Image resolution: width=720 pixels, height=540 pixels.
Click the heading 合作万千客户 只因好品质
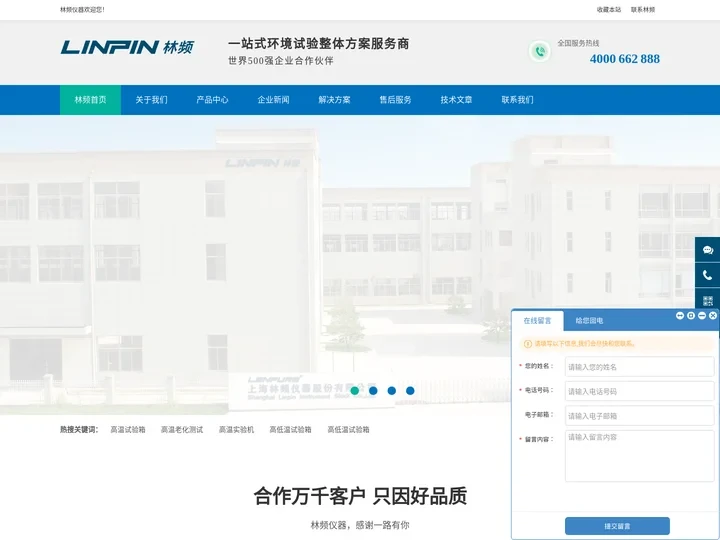pos(360,496)
